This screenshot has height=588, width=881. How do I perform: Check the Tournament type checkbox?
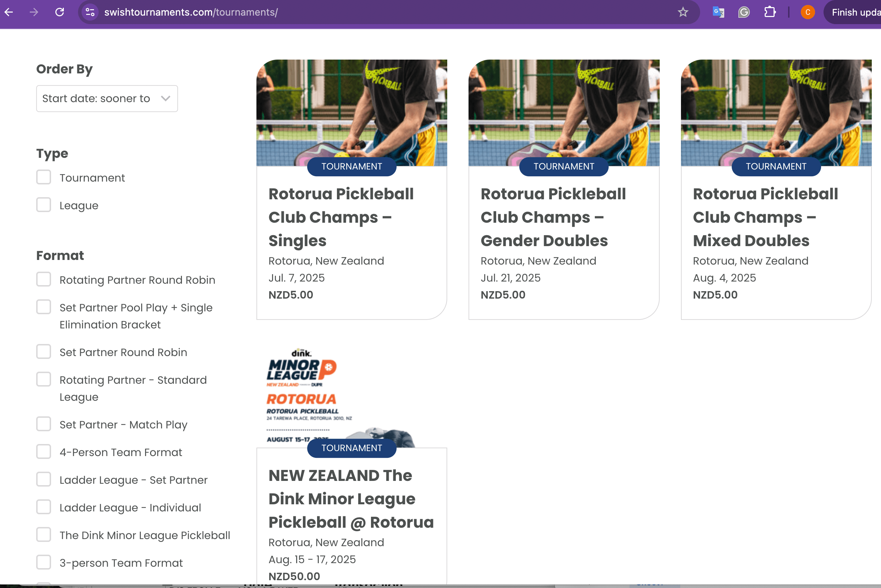coord(44,177)
